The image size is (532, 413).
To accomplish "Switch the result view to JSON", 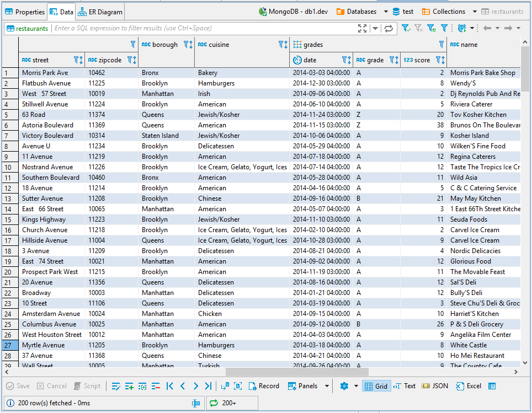I will click(x=435, y=386).
